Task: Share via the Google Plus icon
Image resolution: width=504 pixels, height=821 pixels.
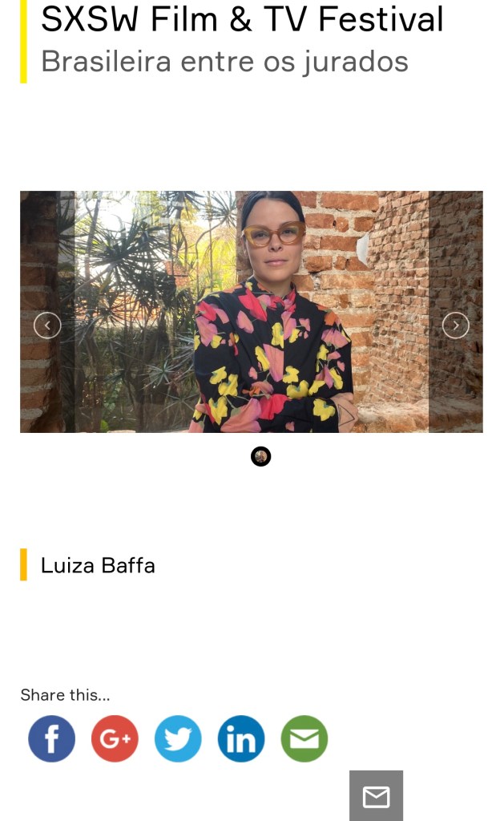Action: click(115, 738)
